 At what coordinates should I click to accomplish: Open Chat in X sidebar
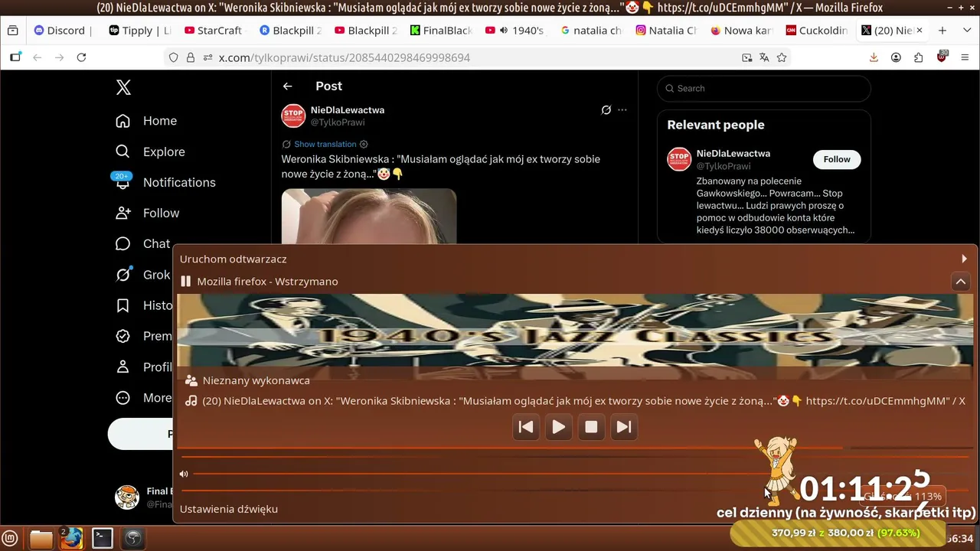point(142,243)
